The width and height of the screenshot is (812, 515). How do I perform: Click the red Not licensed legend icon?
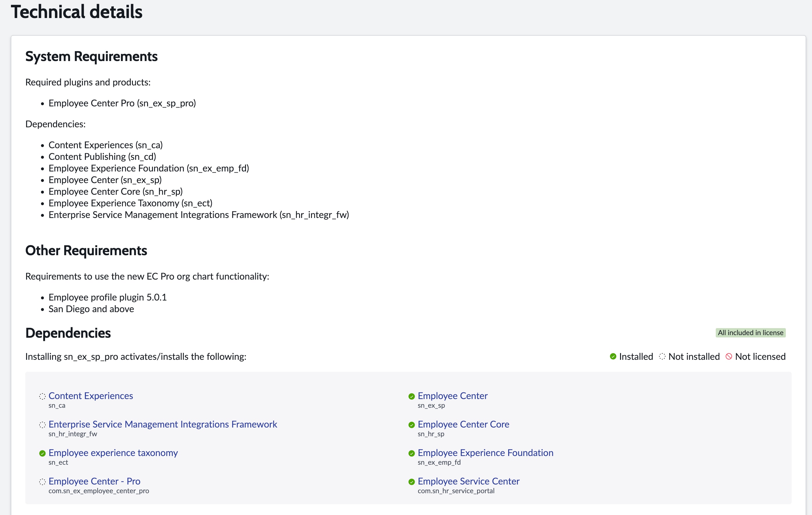click(x=729, y=357)
